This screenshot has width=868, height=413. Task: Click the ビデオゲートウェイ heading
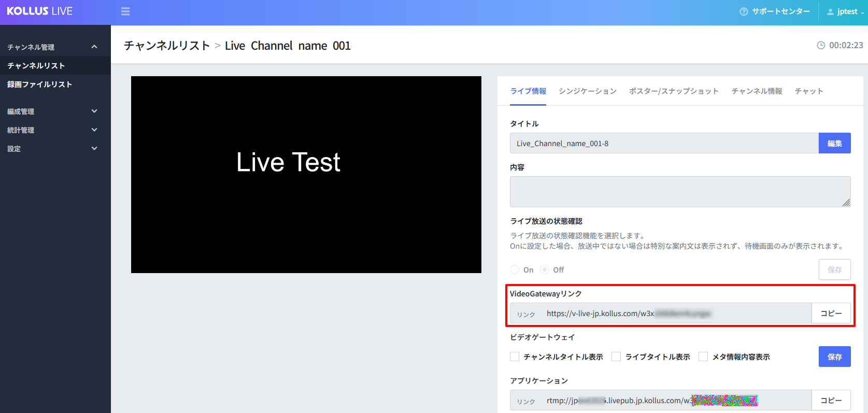[543, 337]
